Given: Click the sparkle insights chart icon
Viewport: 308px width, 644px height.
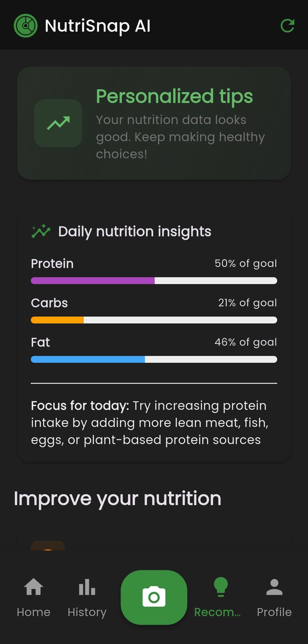Looking at the screenshot, I should pyautogui.click(x=41, y=231).
